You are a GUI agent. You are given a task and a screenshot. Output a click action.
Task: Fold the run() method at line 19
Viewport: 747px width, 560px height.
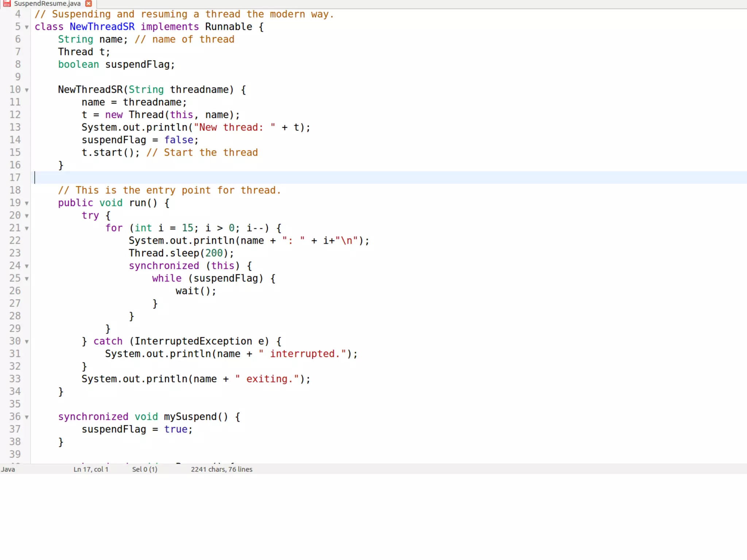coord(27,203)
